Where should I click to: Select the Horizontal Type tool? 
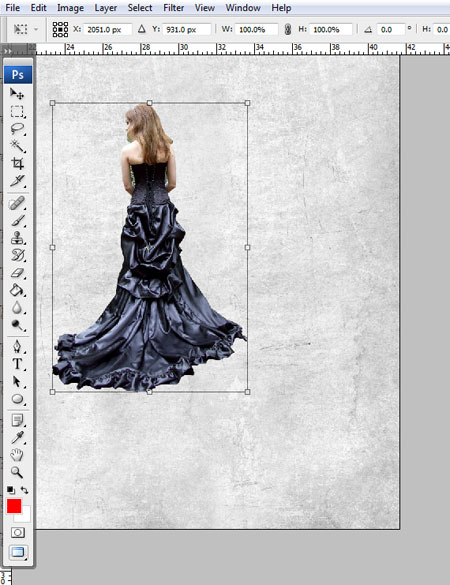coord(17,364)
